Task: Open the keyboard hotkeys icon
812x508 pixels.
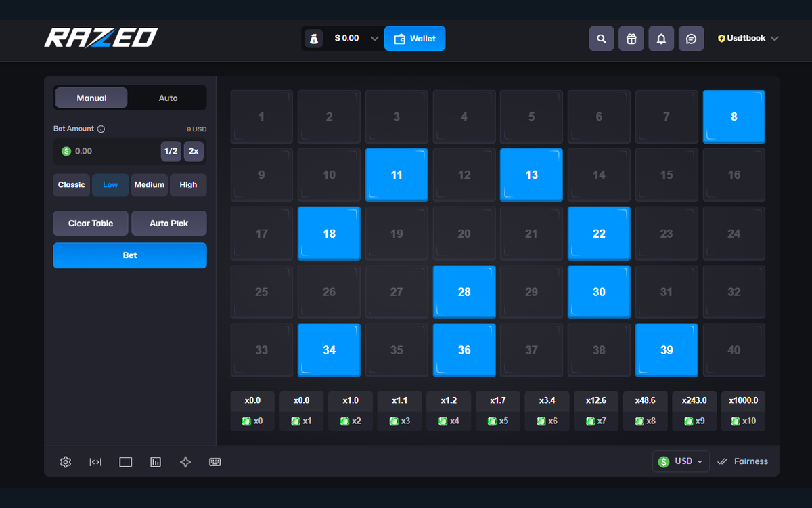Action: click(x=215, y=462)
